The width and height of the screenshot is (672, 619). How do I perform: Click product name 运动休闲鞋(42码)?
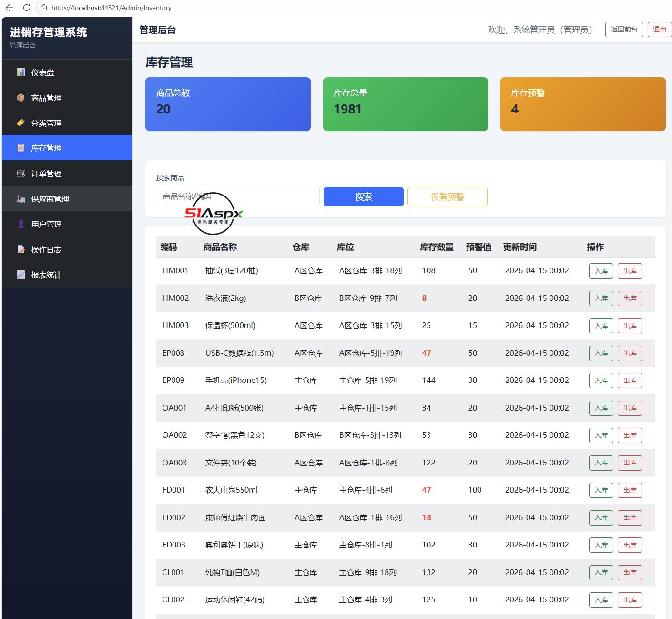(235, 599)
